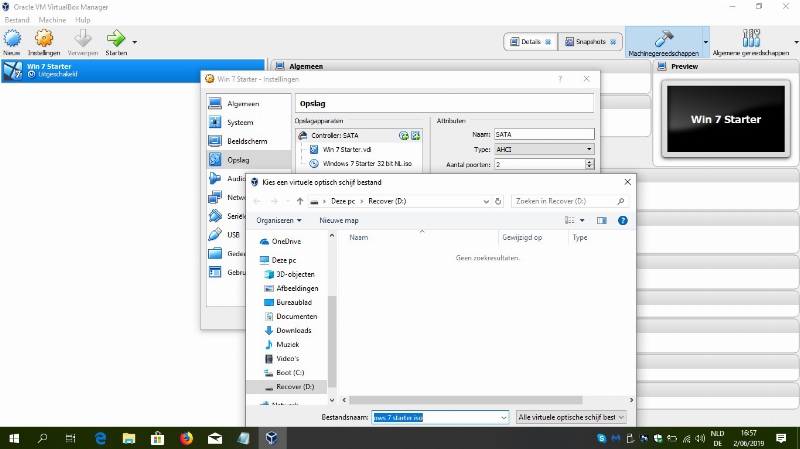Click add hard disk icon on SATA controller
The image size is (800, 449).
click(x=415, y=135)
